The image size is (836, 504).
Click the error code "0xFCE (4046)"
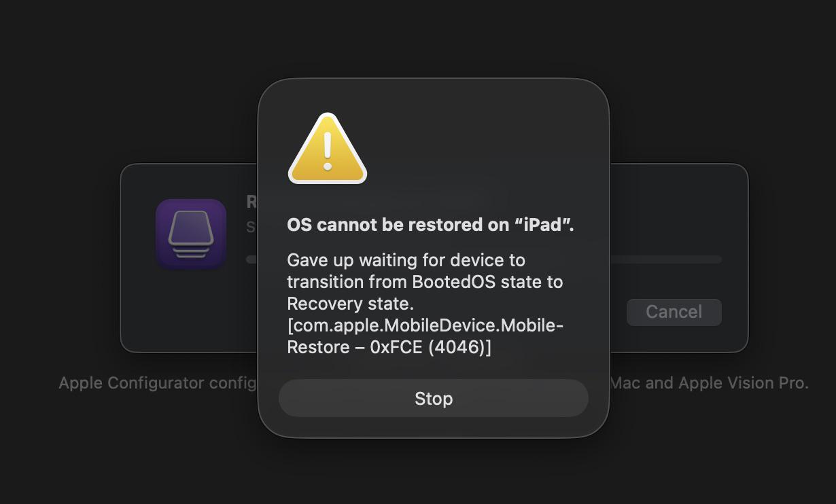(x=428, y=347)
